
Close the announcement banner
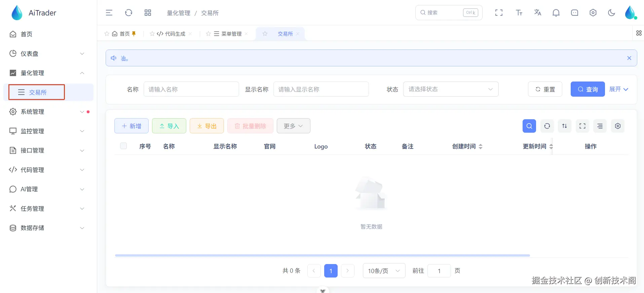point(629,58)
